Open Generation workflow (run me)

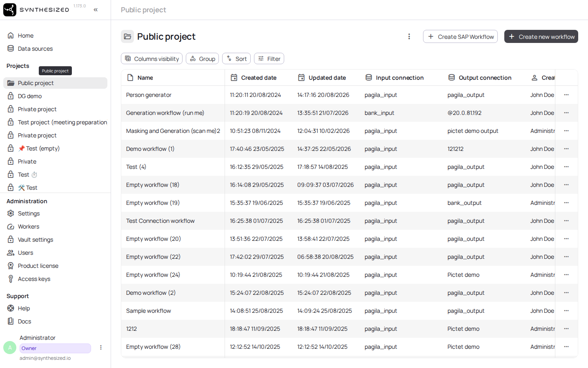(x=165, y=113)
